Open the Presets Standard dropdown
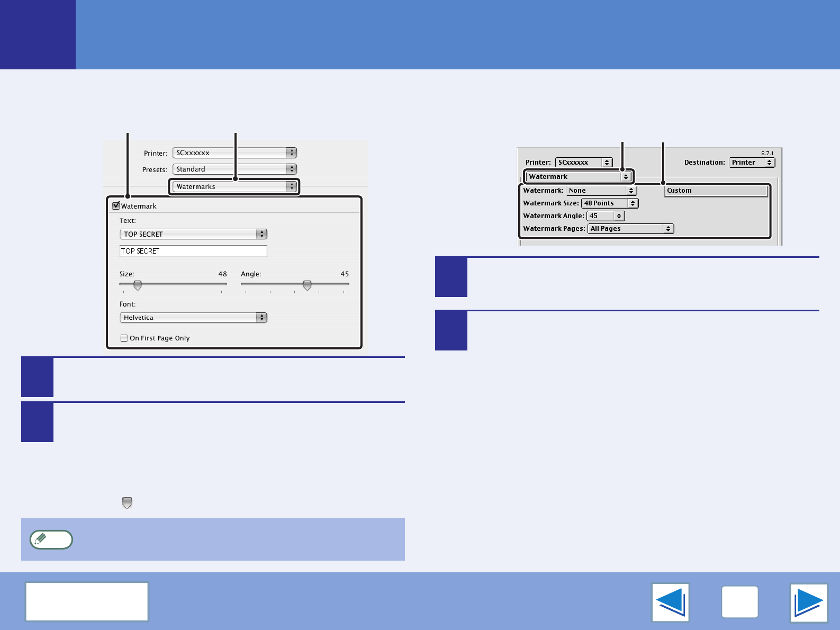840x630 pixels. point(234,169)
